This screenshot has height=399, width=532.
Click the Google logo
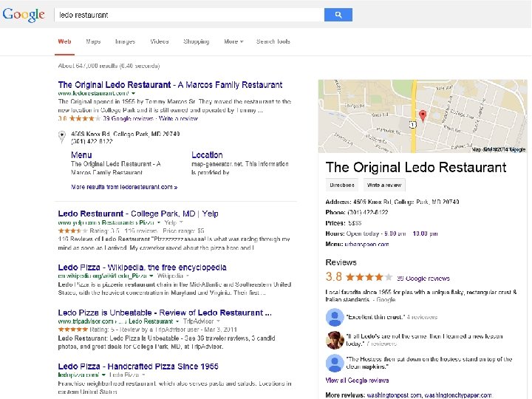pyautogui.click(x=24, y=15)
